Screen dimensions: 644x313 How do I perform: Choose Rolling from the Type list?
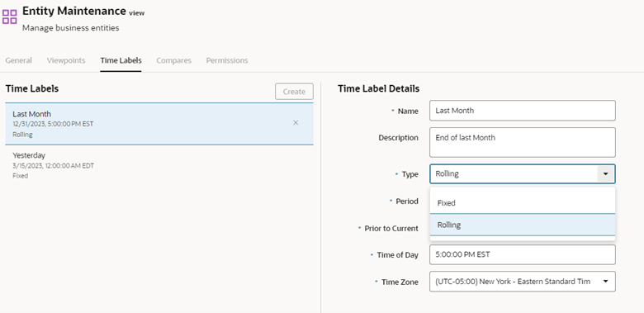pos(523,225)
